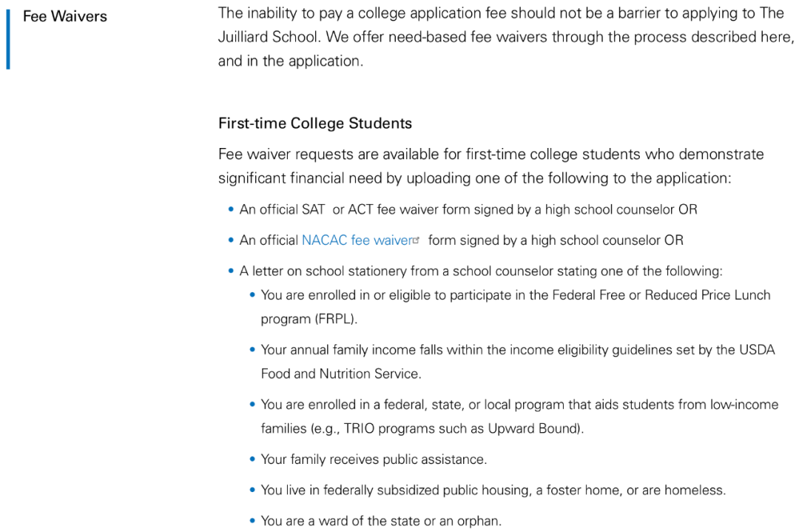Click the blue vertical bar beside Fee Waivers
This screenshot has height=532, width=799.
[x=8, y=40]
